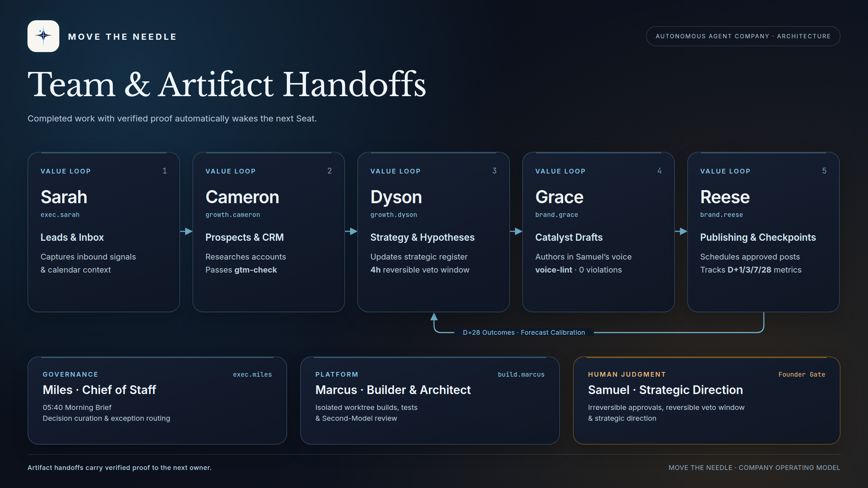
Task: Click the D+28 Outcomes Forecast Calibration label
Action: pos(524,333)
